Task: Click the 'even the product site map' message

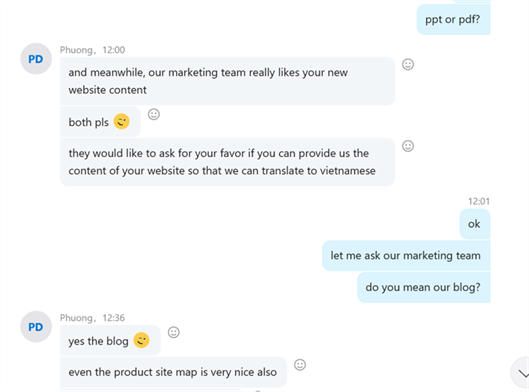Action: click(173, 372)
